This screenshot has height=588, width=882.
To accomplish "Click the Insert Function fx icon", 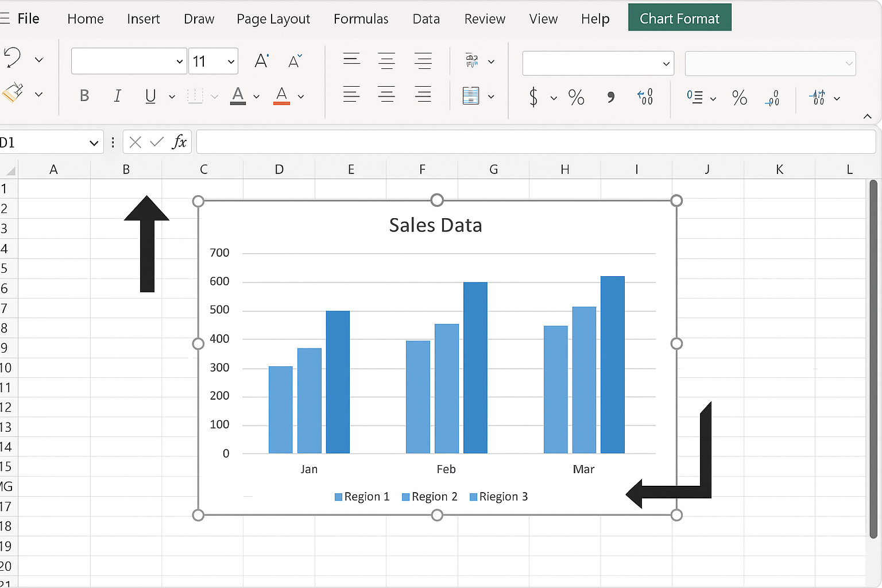I will click(x=180, y=142).
